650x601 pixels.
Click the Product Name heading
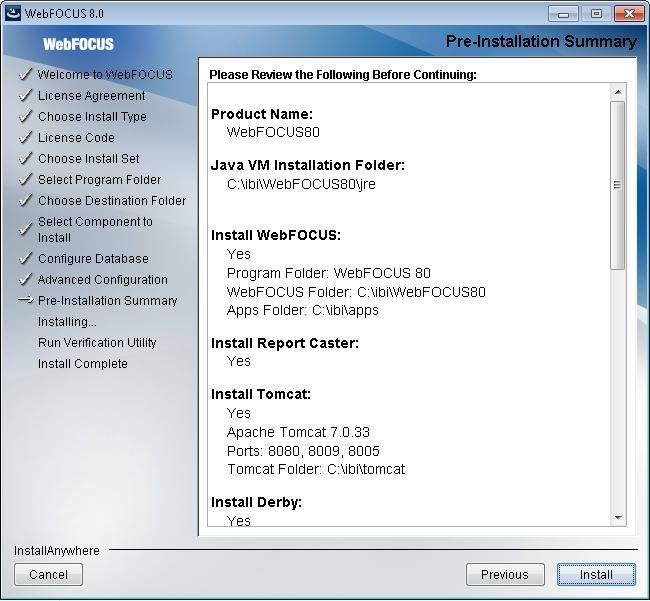point(262,114)
